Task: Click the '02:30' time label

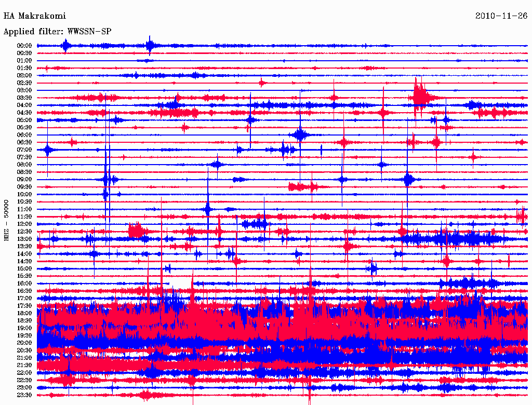Action: 24,83
